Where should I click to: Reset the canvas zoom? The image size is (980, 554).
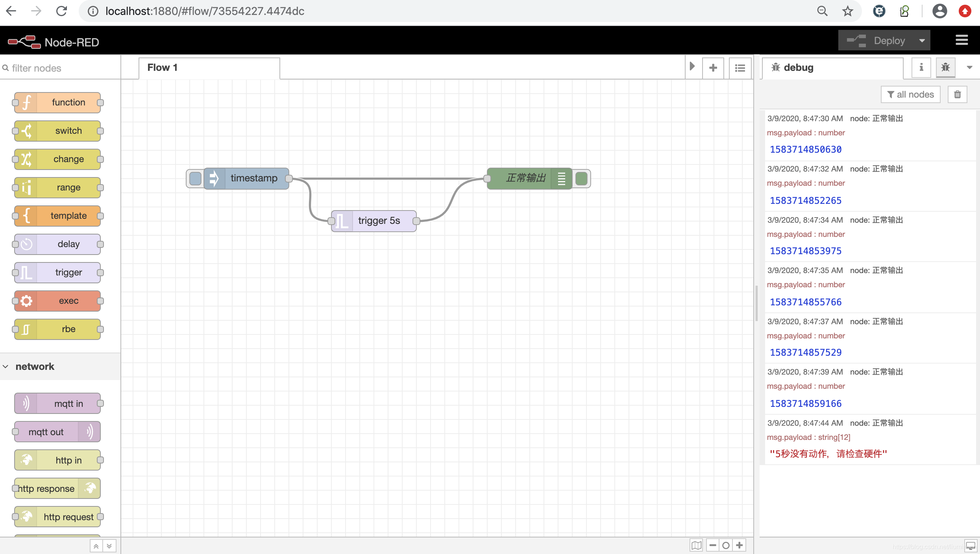point(726,545)
